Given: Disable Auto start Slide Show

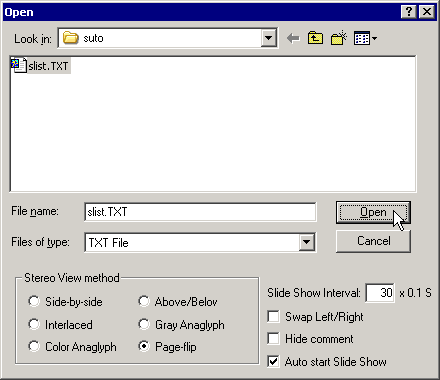Looking at the screenshot, I should tap(273, 361).
